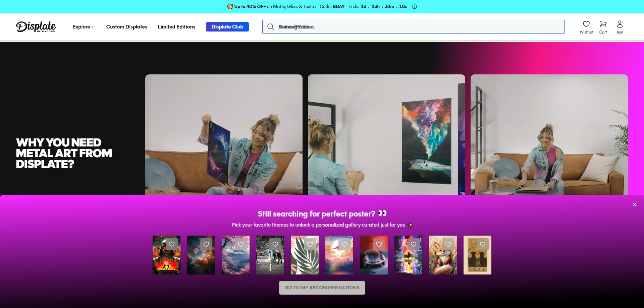Open the Displate Club button
The image size is (644, 308).
227,27
